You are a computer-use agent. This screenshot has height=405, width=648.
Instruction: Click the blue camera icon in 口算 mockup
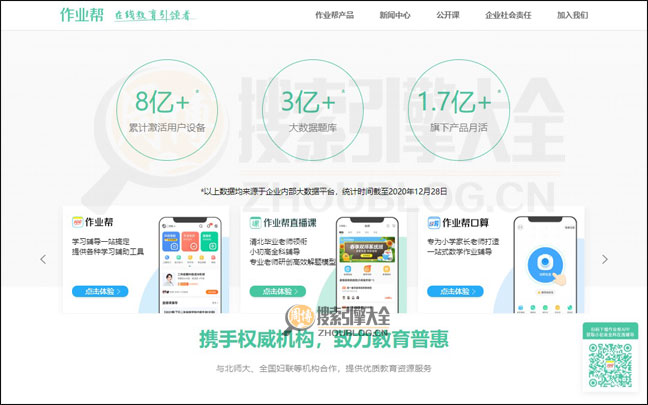pyautogui.click(x=545, y=264)
